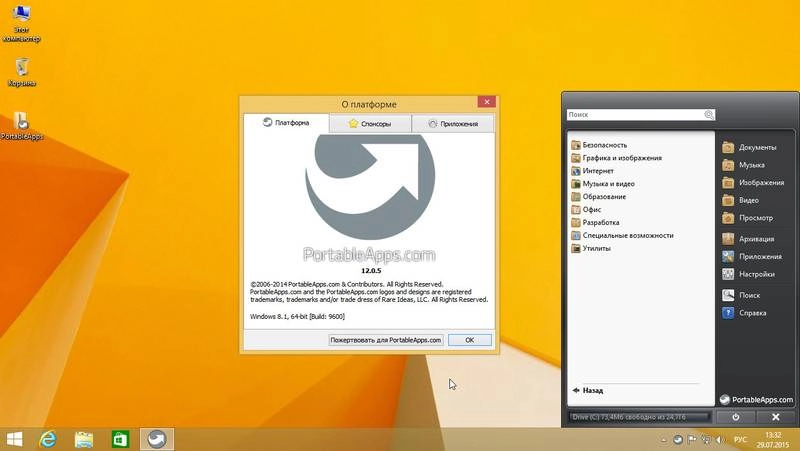Select the Этот компьютер desktop icon
This screenshot has height=451, width=800.
click(21, 23)
